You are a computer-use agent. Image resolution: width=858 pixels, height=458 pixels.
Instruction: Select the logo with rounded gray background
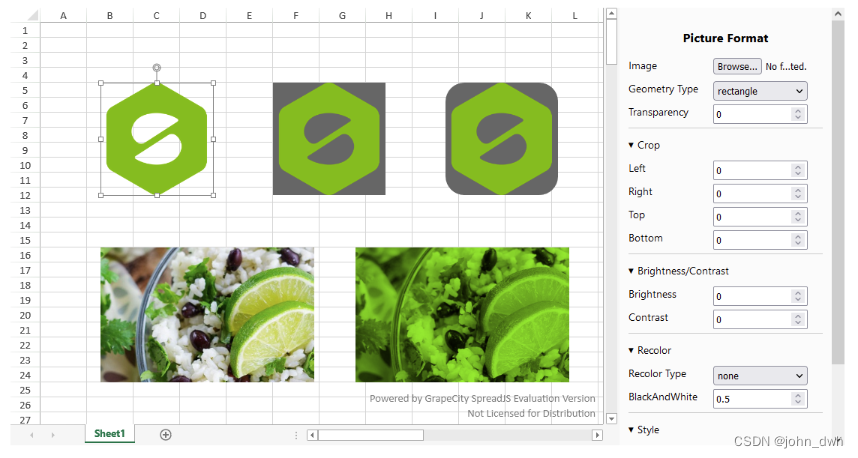coord(502,139)
